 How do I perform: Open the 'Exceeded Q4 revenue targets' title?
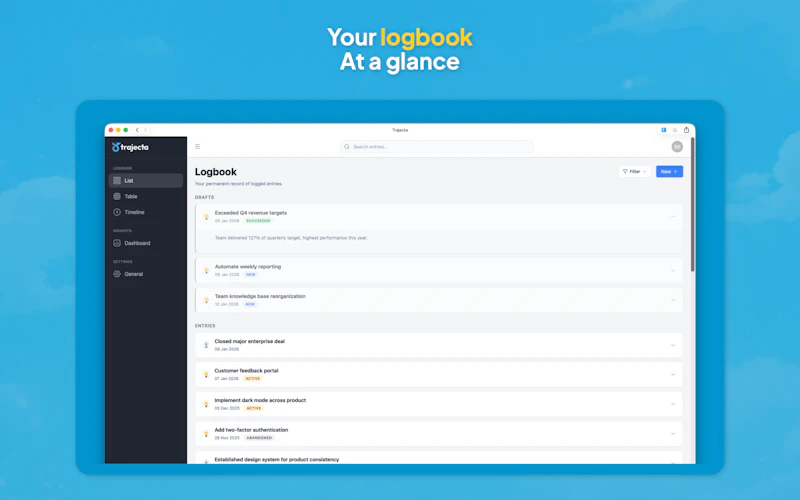coord(251,213)
